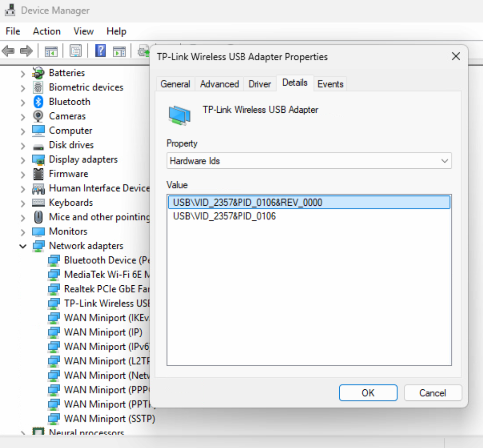
Task: Click the Action Pane toolbar icon
Action: 119,51
